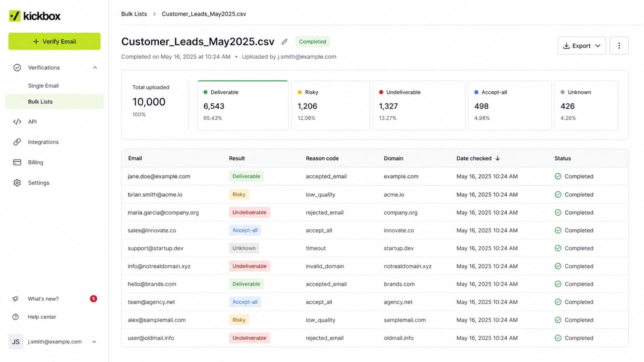Open the Export dropdown arrow
644x362 pixels.
point(598,46)
